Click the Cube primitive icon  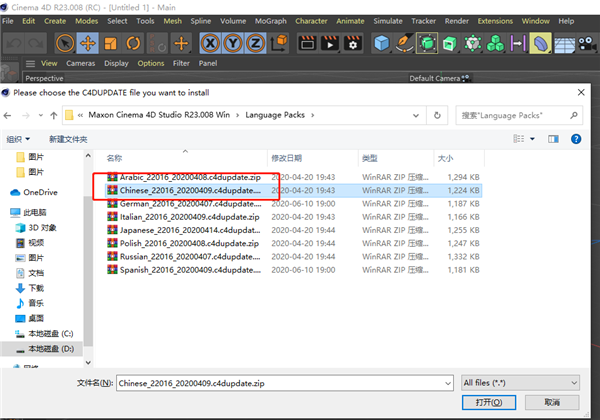point(382,43)
